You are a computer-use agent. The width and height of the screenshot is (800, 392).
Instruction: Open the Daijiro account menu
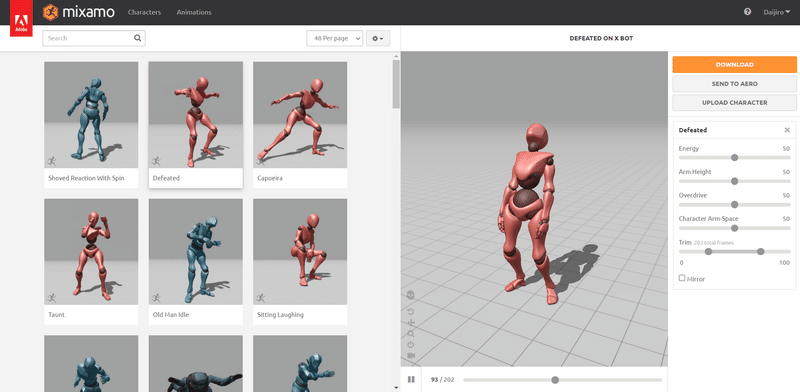point(777,12)
